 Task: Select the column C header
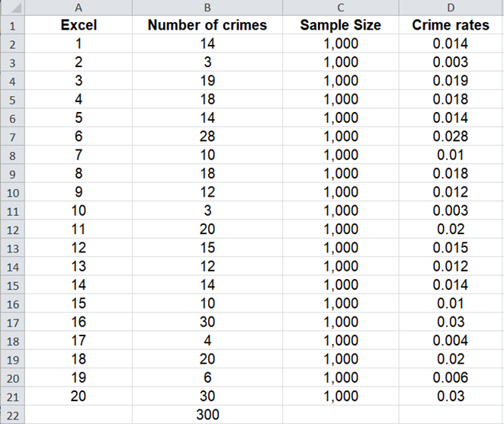click(340, 7)
